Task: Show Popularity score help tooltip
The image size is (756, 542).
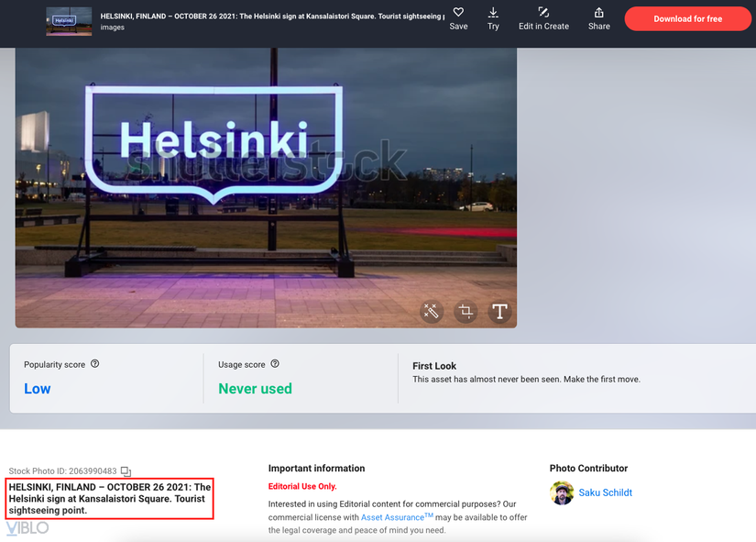Action: [95, 364]
